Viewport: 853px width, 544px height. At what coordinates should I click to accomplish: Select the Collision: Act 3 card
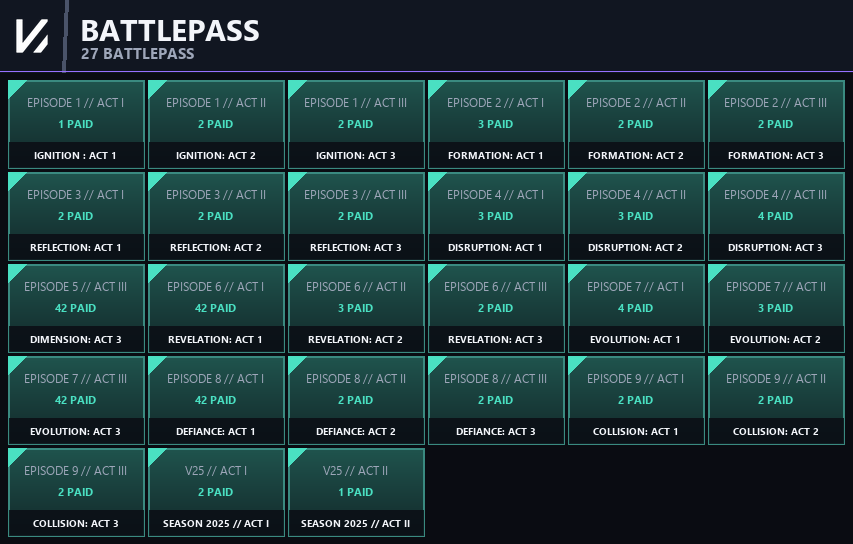point(76,492)
